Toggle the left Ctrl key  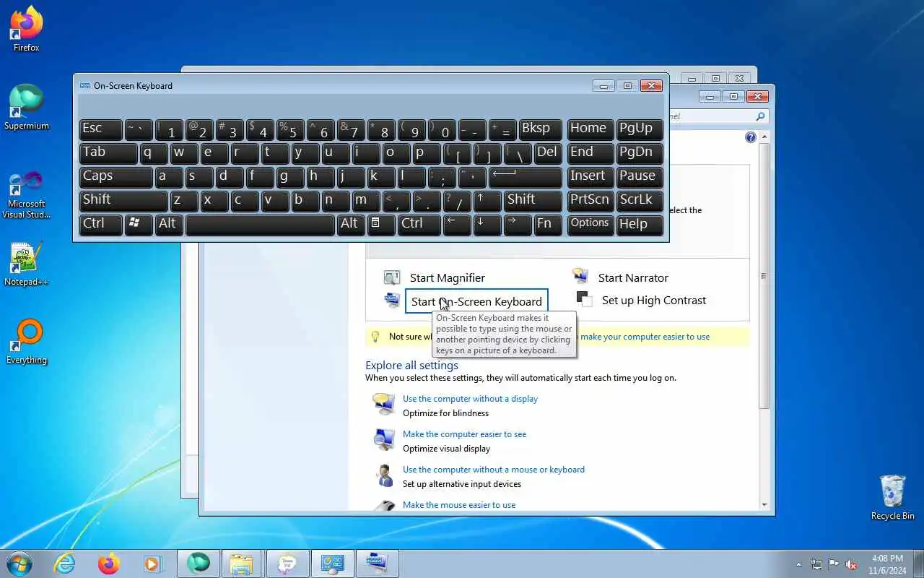coord(100,224)
